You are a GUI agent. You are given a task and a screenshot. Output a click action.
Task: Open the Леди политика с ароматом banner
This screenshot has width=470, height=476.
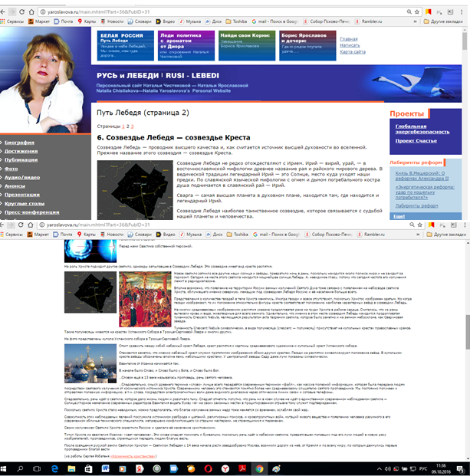[186, 45]
